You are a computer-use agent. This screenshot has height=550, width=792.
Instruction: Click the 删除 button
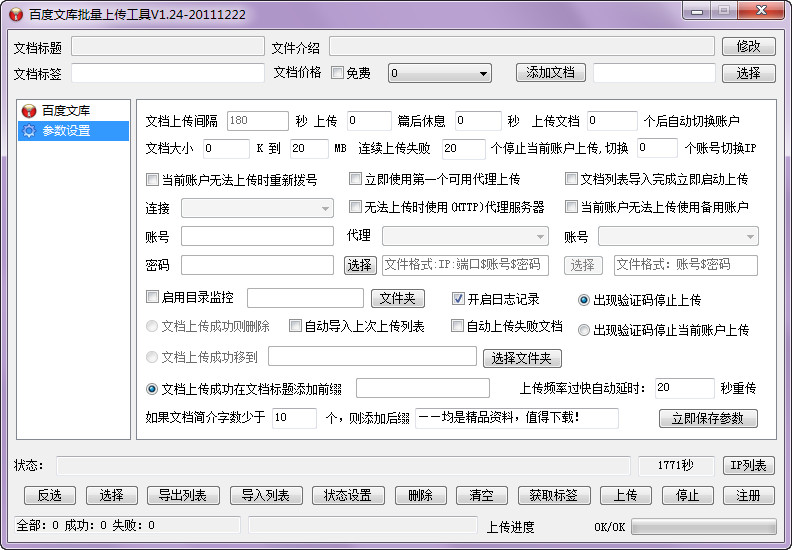pos(420,495)
